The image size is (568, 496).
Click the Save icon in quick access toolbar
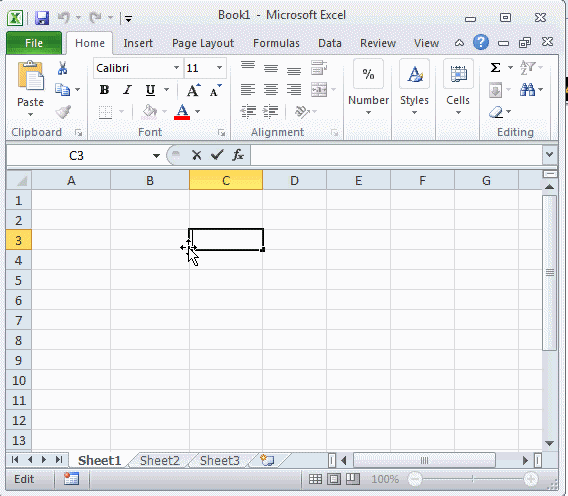[42, 18]
